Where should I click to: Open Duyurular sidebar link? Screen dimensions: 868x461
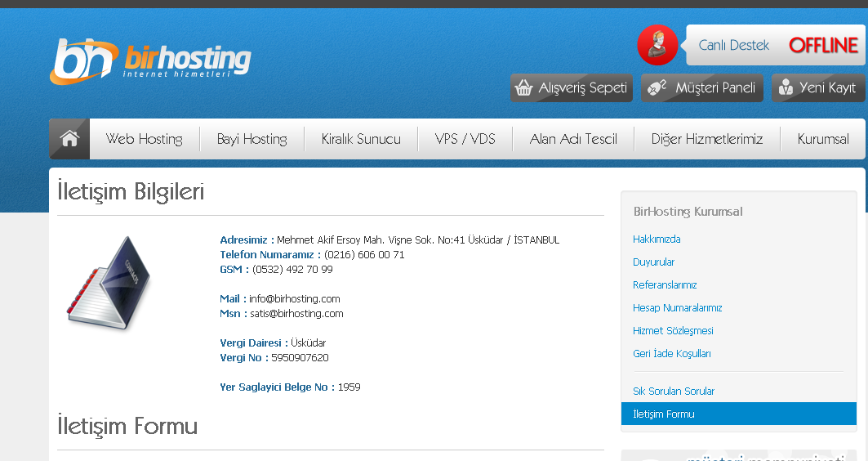[x=654, y=262]
